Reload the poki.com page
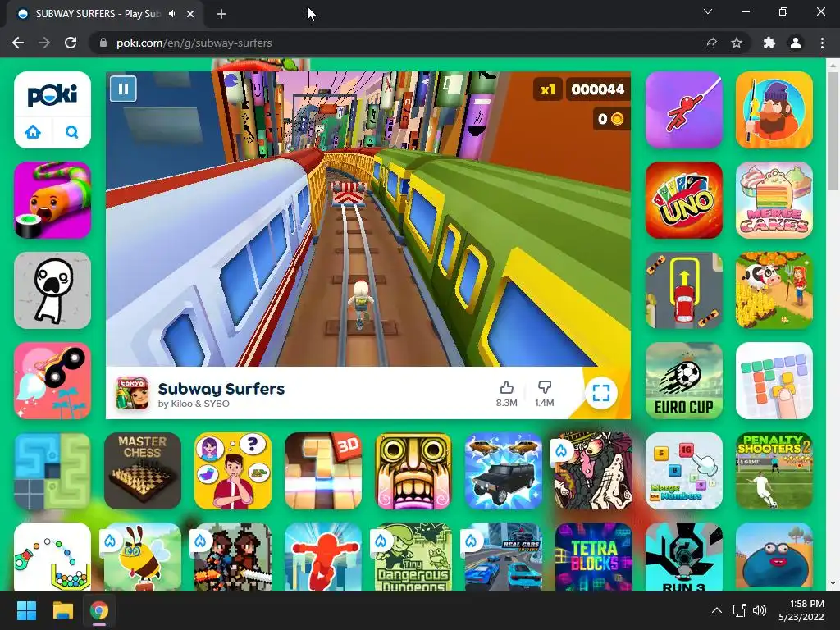Viewport: 840px width, 630px height. pyautogui.click(x=71, y=43)
